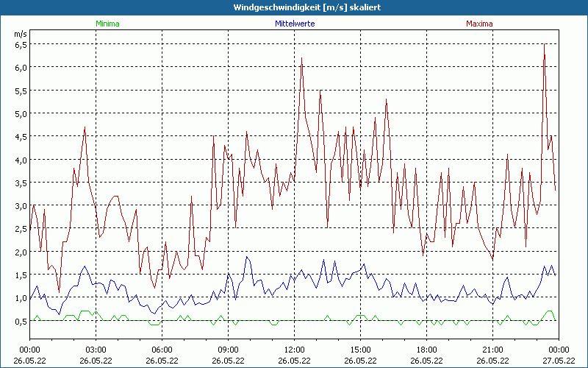Image resolution: width=588 pixels, height=368 pixels.
Task: Click the y-axis value '4,0'
Action: coord(21,160)
